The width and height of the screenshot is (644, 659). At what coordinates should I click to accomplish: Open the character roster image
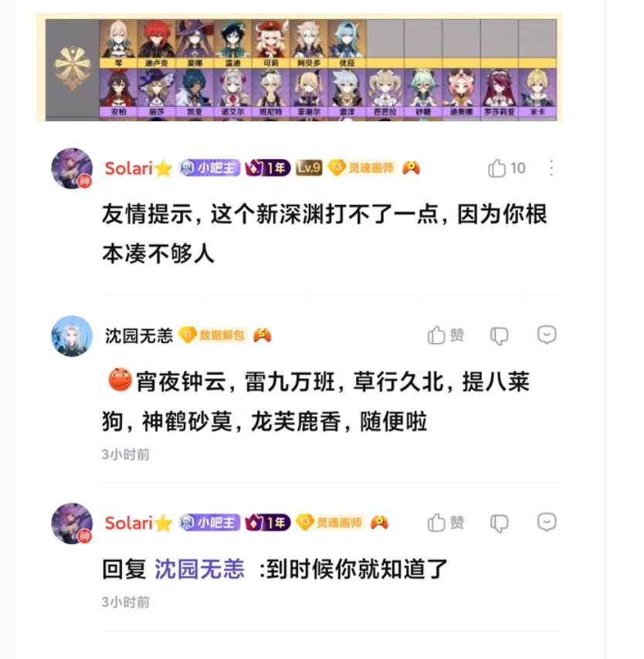(299, 67)
